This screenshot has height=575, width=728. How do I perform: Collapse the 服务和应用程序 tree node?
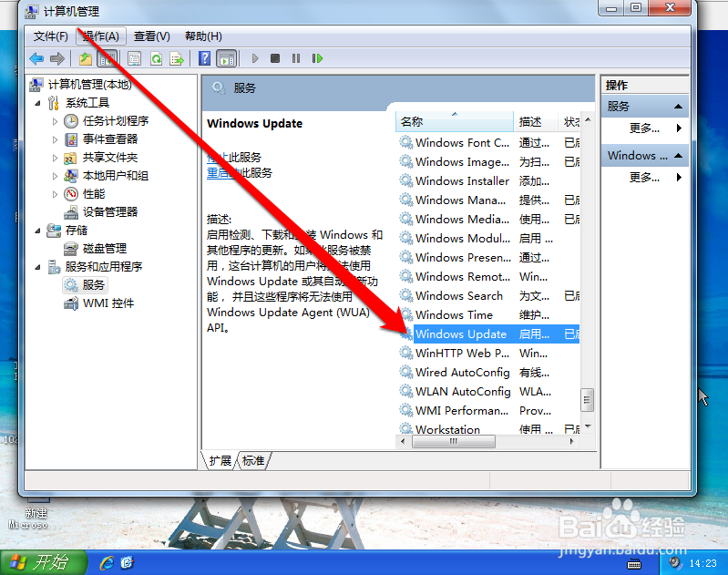[37, 268]
